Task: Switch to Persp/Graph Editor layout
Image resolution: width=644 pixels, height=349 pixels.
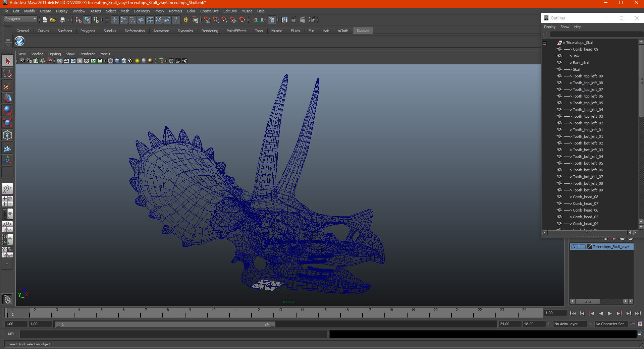Action: 7,227
